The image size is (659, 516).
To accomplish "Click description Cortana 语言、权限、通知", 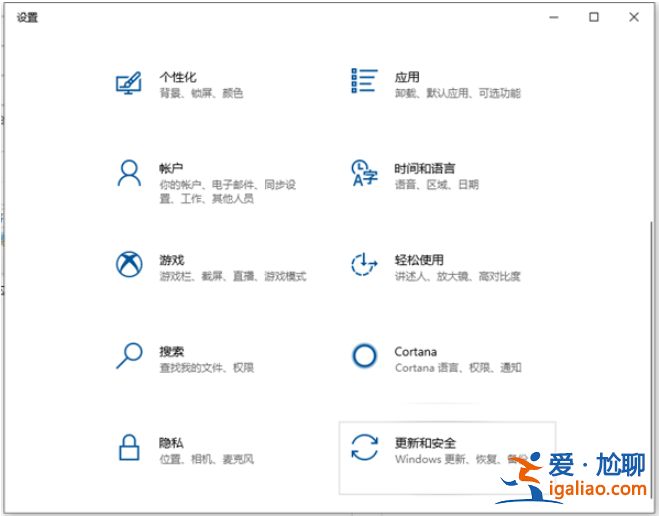I will click(x=458, y=368).
